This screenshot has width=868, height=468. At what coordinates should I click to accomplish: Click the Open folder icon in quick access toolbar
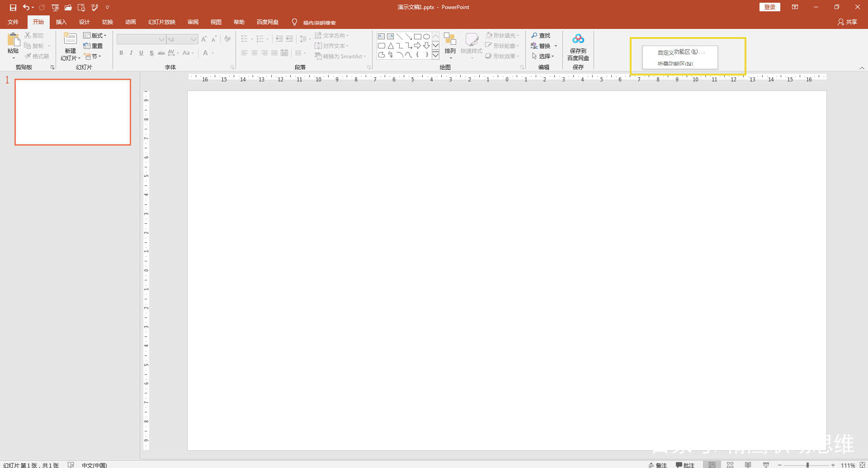tap(68, 7)
